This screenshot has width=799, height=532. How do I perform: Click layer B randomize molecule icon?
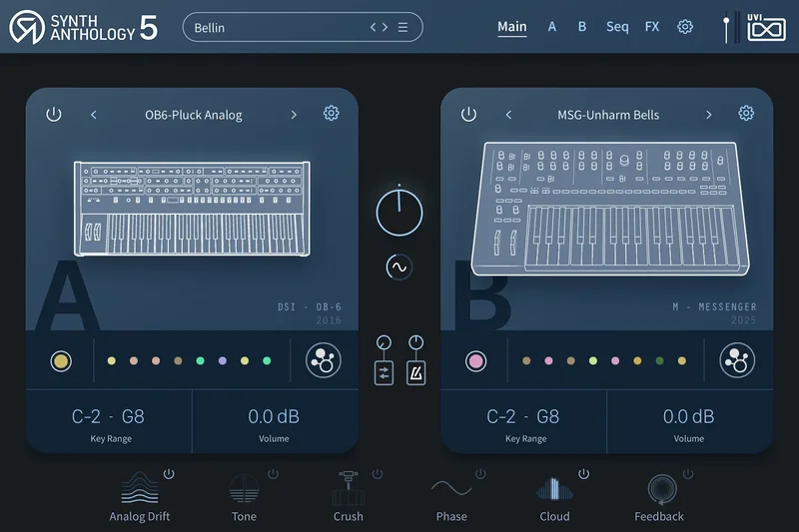(x=737, y=360)
